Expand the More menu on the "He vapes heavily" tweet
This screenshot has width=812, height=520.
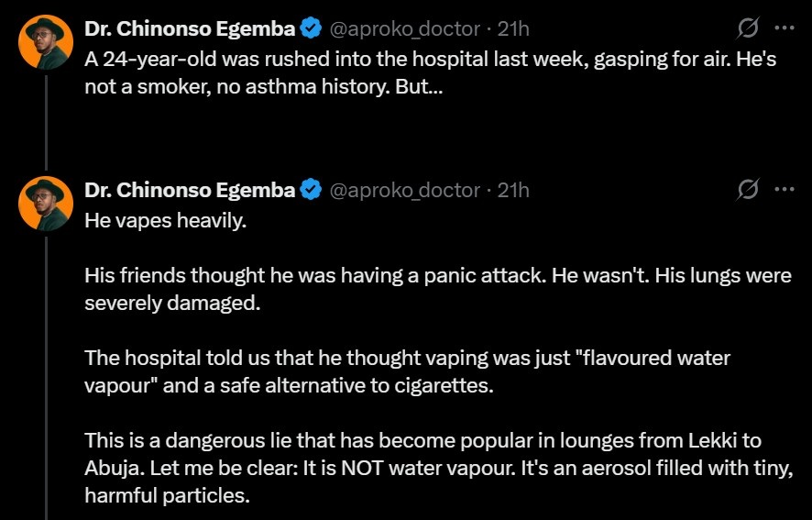pos(784,190)
